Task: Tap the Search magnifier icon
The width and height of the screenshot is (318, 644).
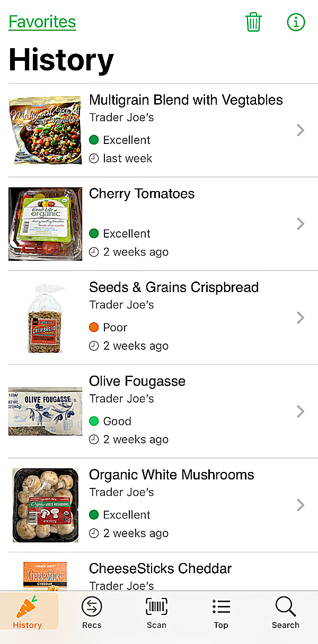Action: pos(286,607)
